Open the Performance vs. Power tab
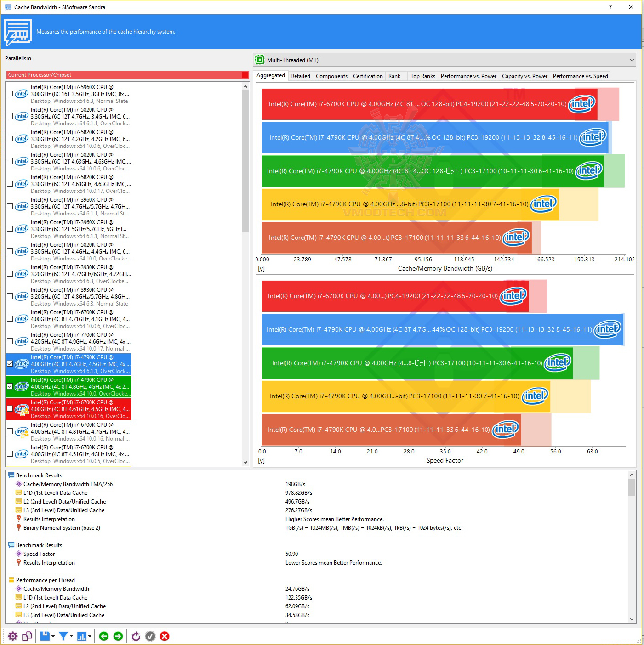 [x=468, y=76]
